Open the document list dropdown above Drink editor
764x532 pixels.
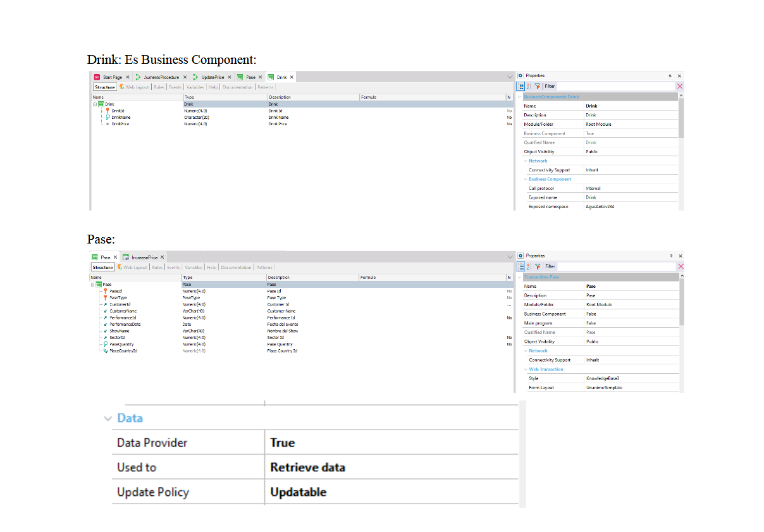[510, 77]
